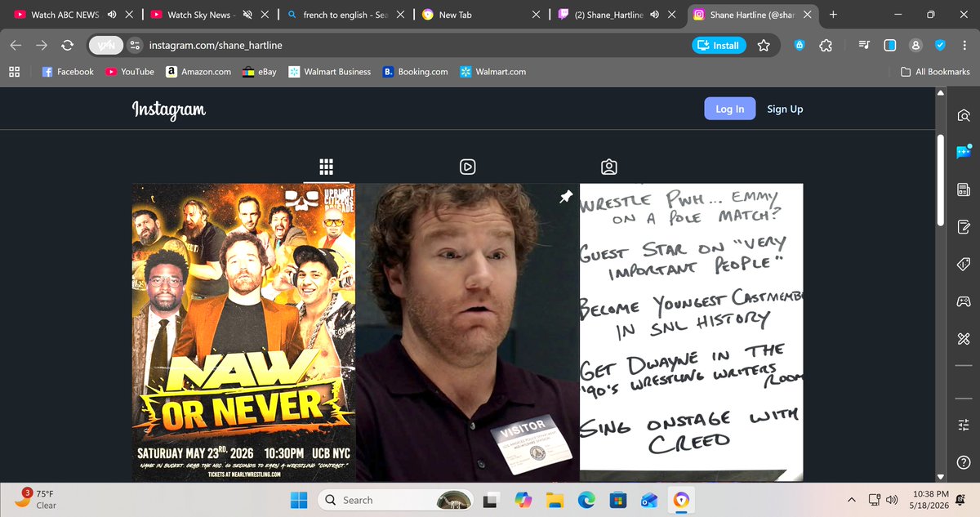
Task: Click Install app button in address bar
Action: (718, 46)
